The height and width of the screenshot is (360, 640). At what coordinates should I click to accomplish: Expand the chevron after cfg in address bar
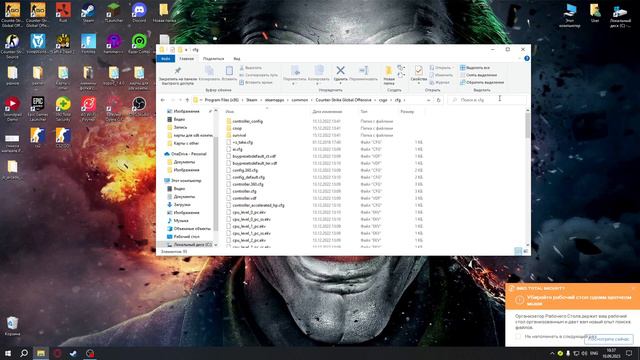pos(404,100)
